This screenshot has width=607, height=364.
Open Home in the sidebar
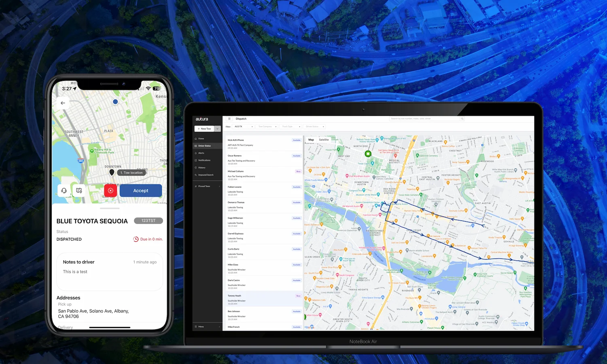click(207, 139)
